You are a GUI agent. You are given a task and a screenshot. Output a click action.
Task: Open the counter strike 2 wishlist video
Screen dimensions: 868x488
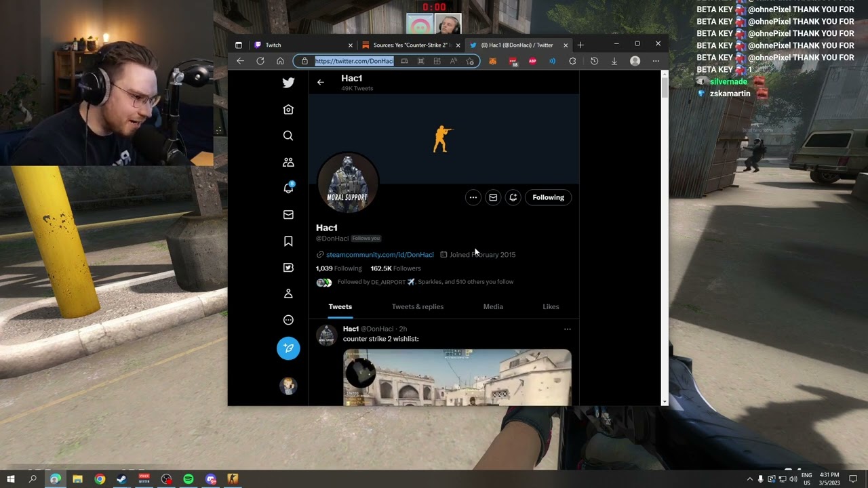457,378
